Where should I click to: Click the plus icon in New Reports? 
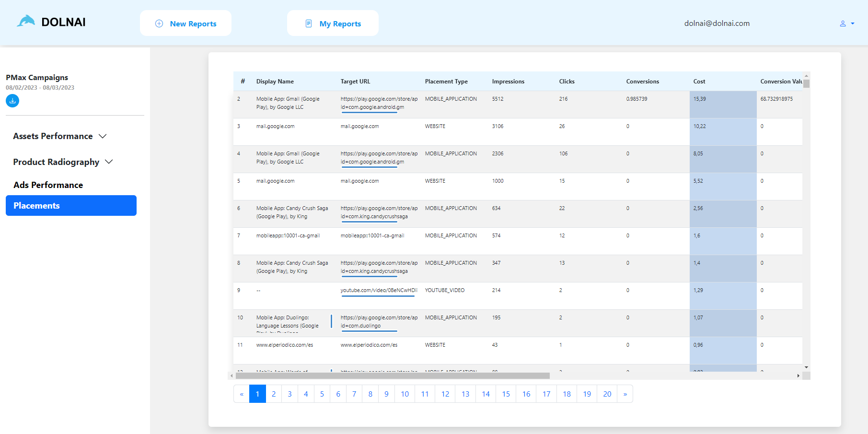[159, 23]
